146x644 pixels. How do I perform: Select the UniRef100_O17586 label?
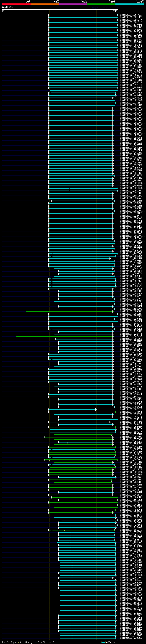coord(131,261)
